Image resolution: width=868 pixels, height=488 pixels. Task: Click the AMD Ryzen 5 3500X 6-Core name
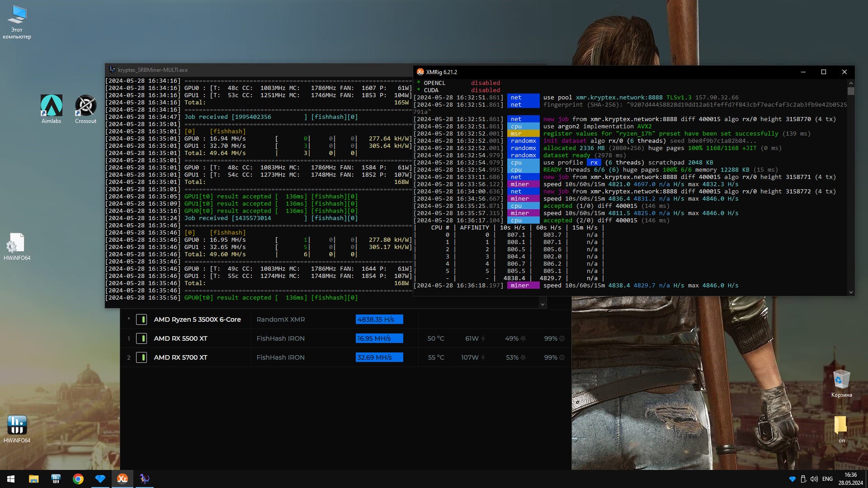pos(197,319)
